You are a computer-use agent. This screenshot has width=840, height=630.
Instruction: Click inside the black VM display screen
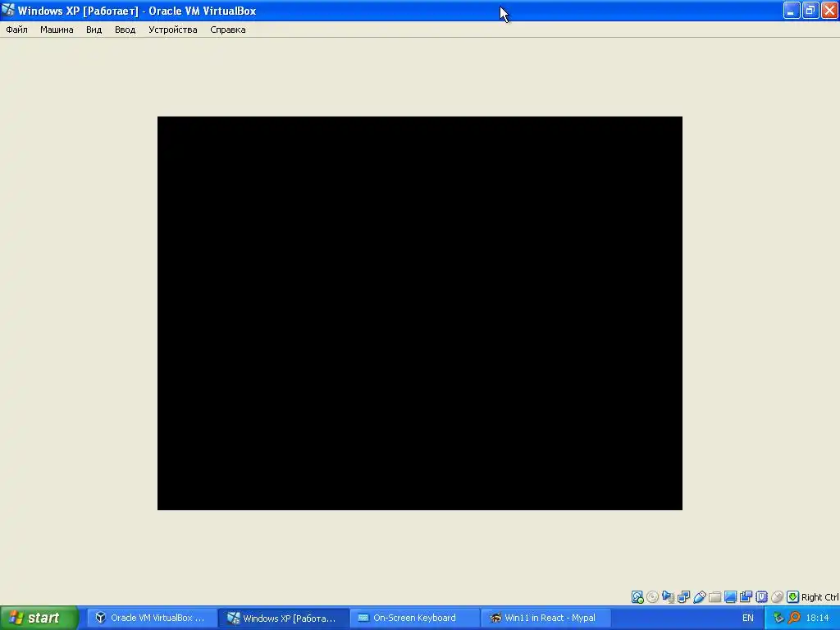point(419,313)
